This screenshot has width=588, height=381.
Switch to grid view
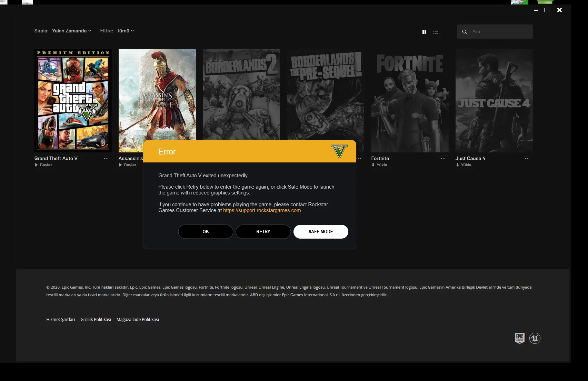pyautogui.click(x=424, y=31)
